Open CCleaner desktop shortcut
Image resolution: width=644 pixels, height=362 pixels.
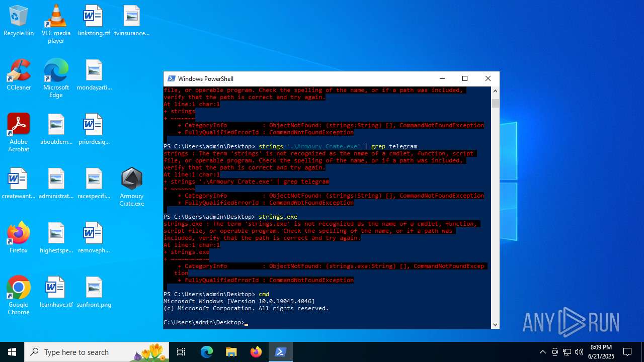[x=19, y=75]
